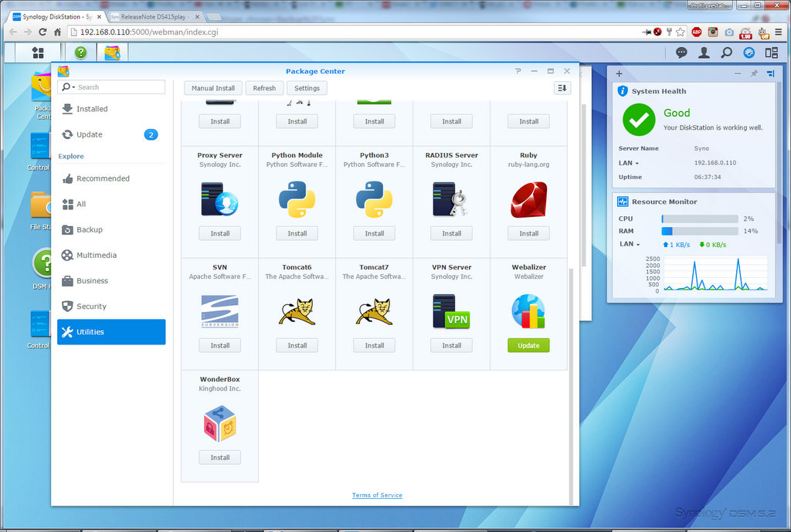Click the Ruby gem package icon
This screenshot has height=532, width=791.
point(528,200)
